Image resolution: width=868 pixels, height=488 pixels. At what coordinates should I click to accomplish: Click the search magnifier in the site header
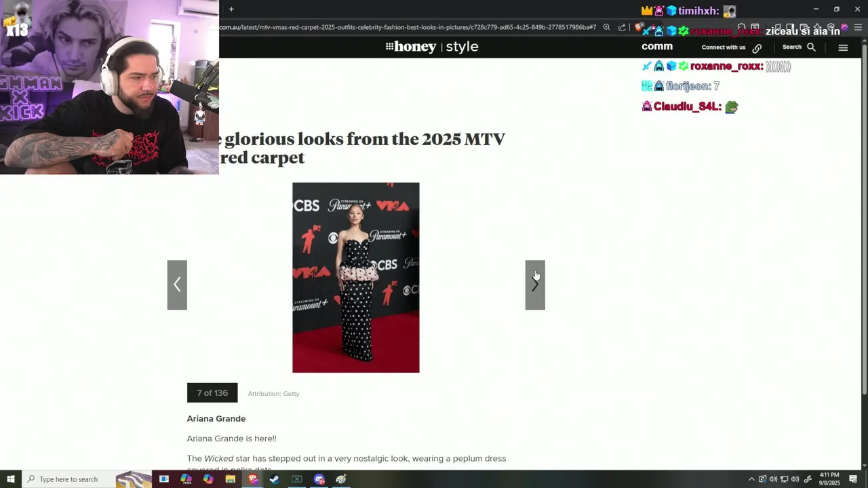(x=811, y=47)
